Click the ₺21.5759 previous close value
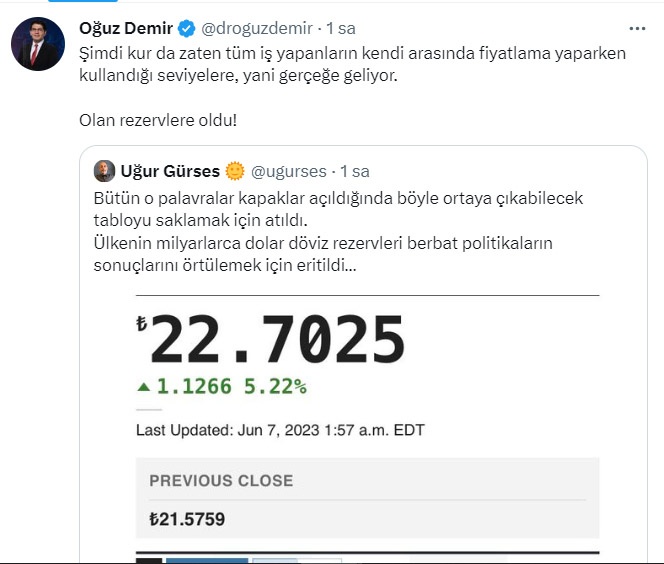Screen dimensions: 664x564 [x=187, y=520]
